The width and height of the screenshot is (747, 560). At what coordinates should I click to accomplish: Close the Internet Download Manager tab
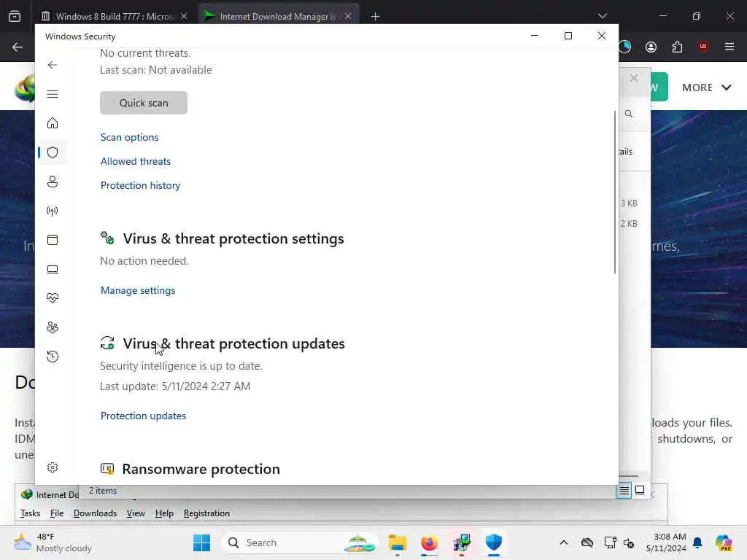point(348,16)
